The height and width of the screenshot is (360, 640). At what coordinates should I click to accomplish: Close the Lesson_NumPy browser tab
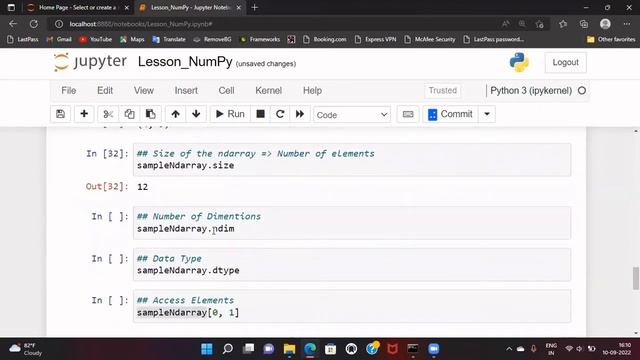[239, 7]
